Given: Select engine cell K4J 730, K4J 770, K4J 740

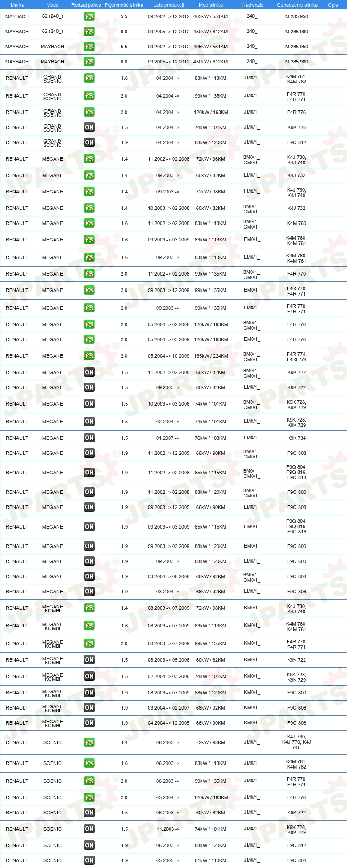Looking at the screenshot, I should [x=296, y=742].
